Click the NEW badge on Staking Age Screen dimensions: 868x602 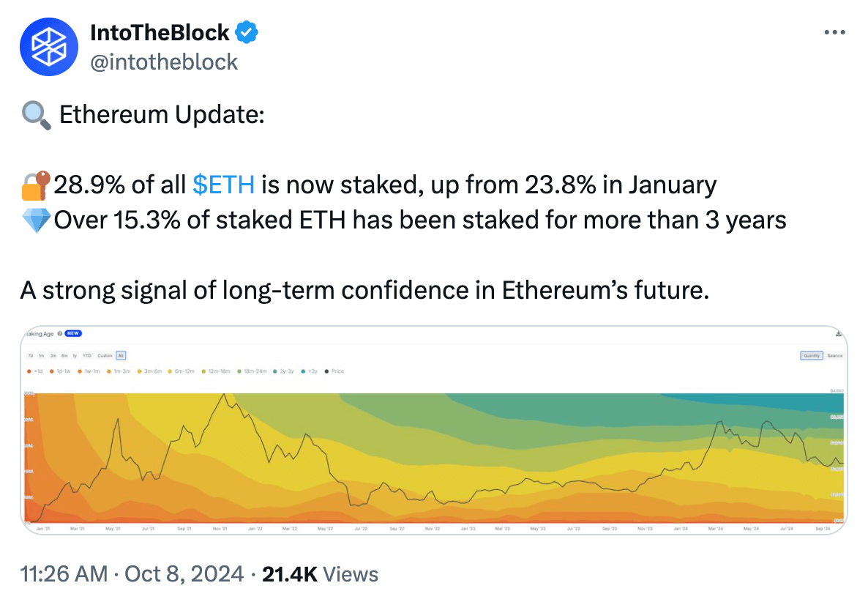[72, 334]
